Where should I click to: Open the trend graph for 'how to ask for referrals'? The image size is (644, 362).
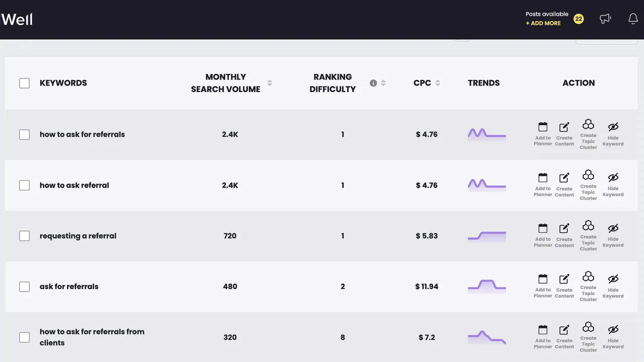point(487,134)
